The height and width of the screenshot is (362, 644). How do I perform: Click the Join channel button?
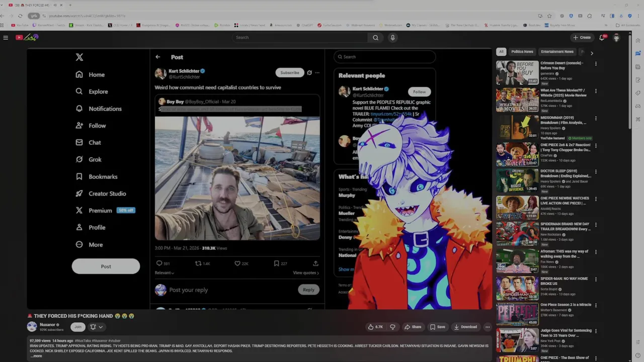pos(77,327)
